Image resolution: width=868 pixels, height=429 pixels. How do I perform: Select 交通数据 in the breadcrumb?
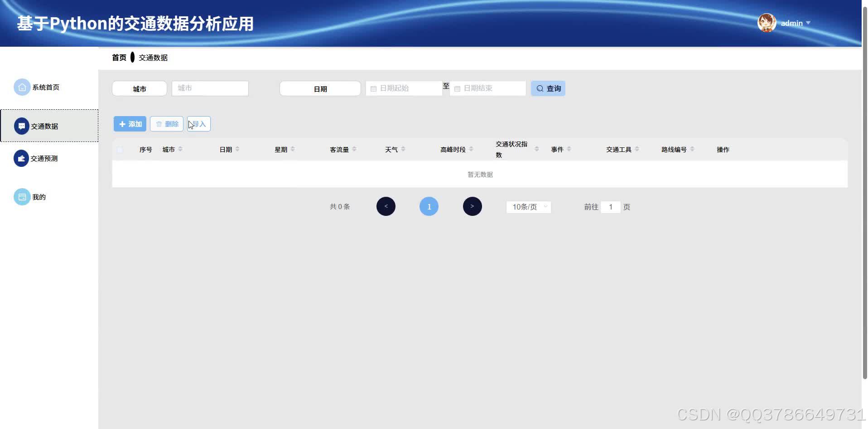click(152, 57)
